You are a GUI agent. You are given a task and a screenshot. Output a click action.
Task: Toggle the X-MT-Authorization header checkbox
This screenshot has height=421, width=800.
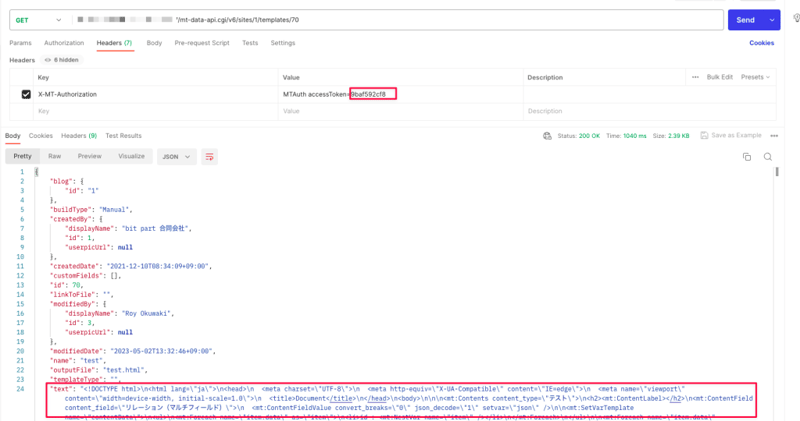[26, 94]
